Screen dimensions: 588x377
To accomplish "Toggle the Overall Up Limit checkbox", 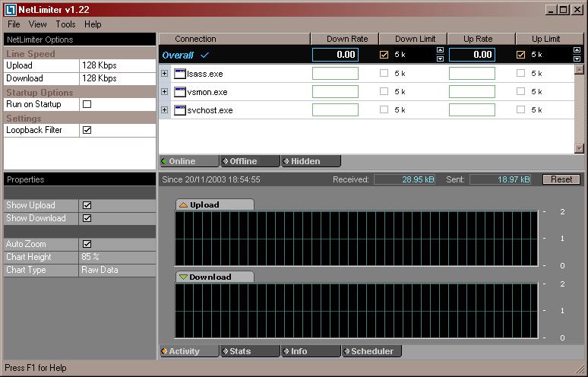I will tap(520, 55).
